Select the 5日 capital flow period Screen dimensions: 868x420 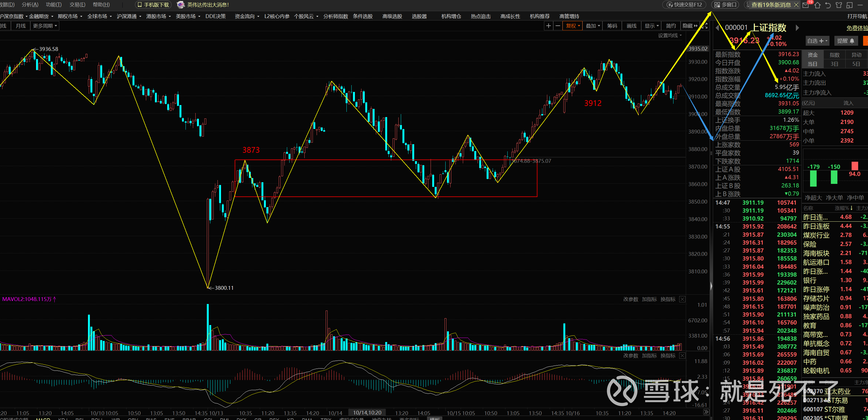click(856, 64)
